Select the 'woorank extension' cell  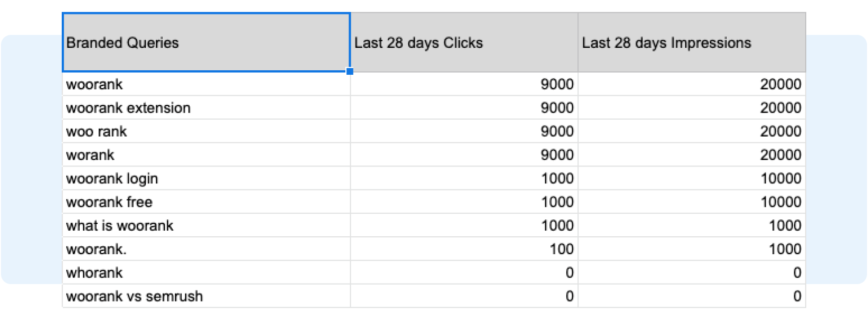[206, 108]
